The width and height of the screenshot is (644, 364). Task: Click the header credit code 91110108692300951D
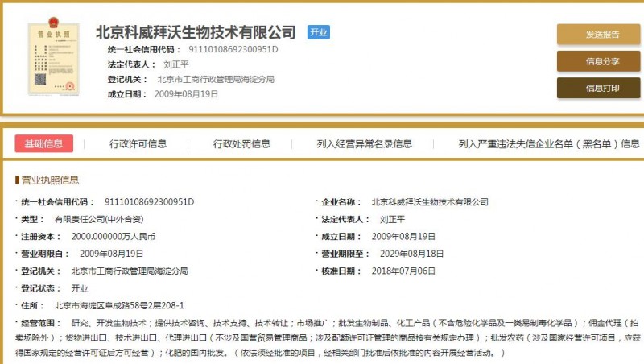click(233, 50)
